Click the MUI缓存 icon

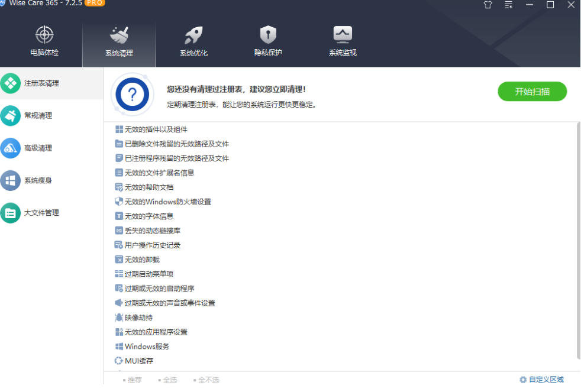(118, 361)
